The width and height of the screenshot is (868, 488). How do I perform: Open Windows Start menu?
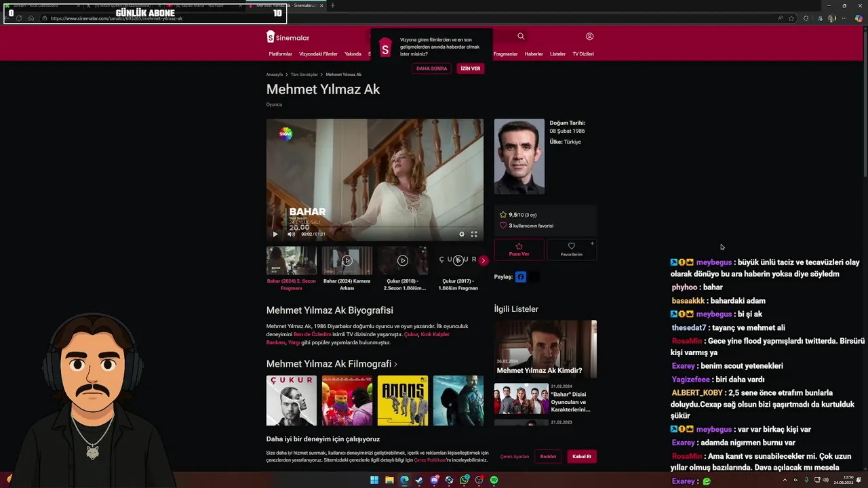point(374,480)
